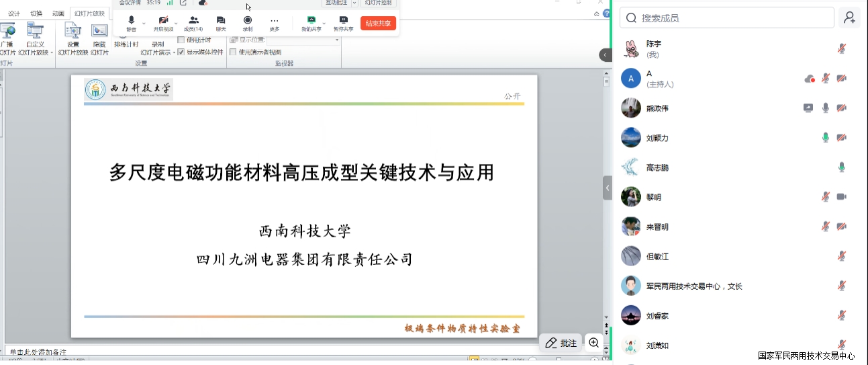The image size is (868, 365).
Task: Click the 互动批注 interactive annotation button
Action: click(x=336, y=3)
